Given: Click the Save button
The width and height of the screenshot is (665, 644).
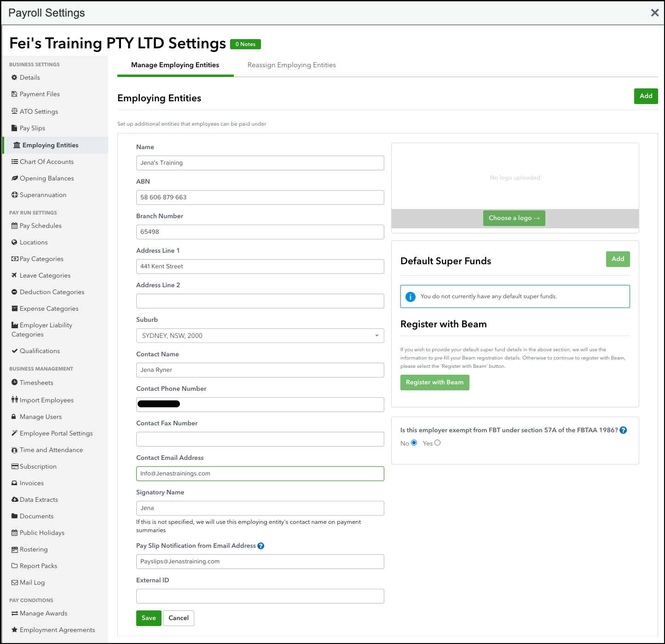Looking at the screenshot, I should tap(149, 618).
